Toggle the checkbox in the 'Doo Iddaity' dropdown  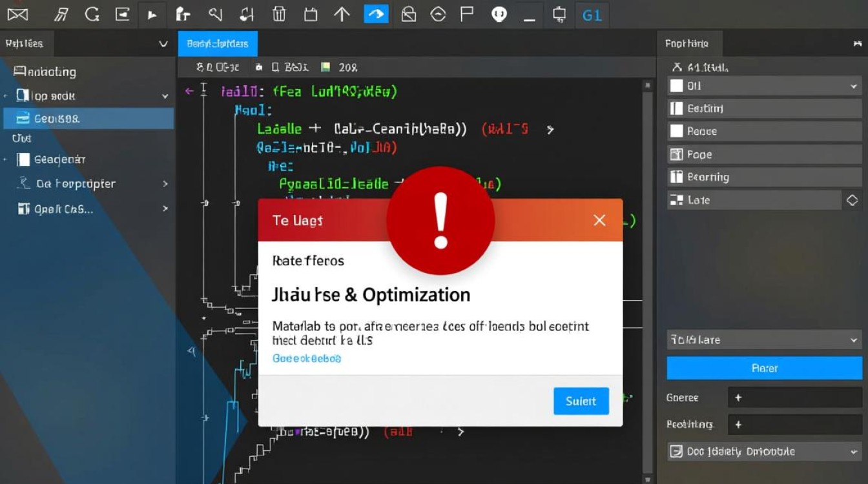(676, 451)
